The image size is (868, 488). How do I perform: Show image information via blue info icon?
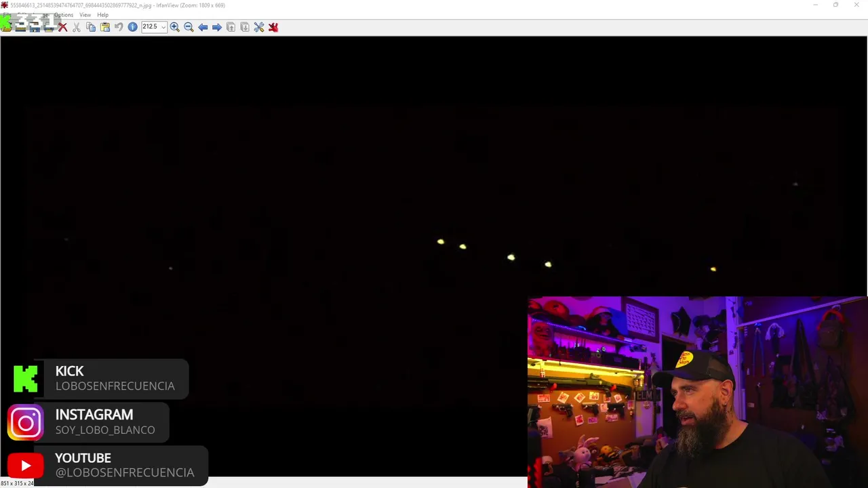(x=133, y=27)
